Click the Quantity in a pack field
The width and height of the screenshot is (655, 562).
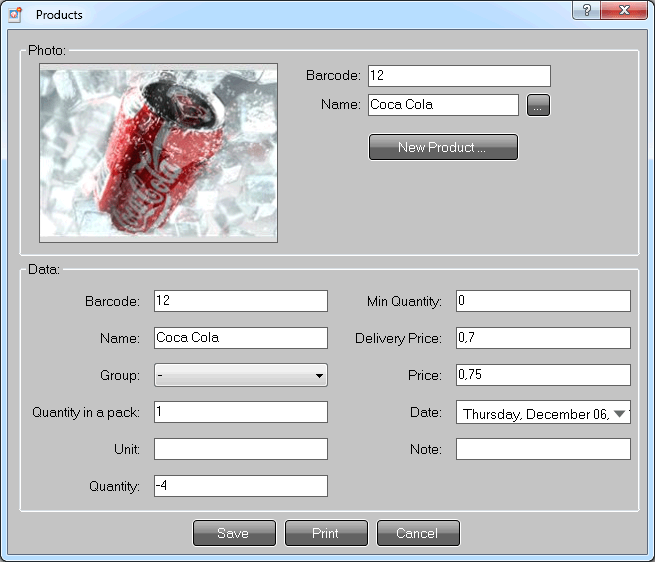(241, 412)
